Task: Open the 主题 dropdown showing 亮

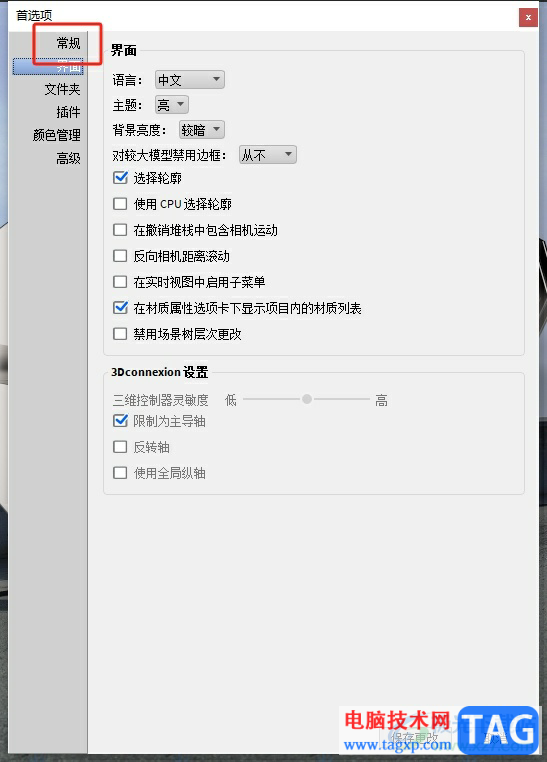Action: click(171, 105)
